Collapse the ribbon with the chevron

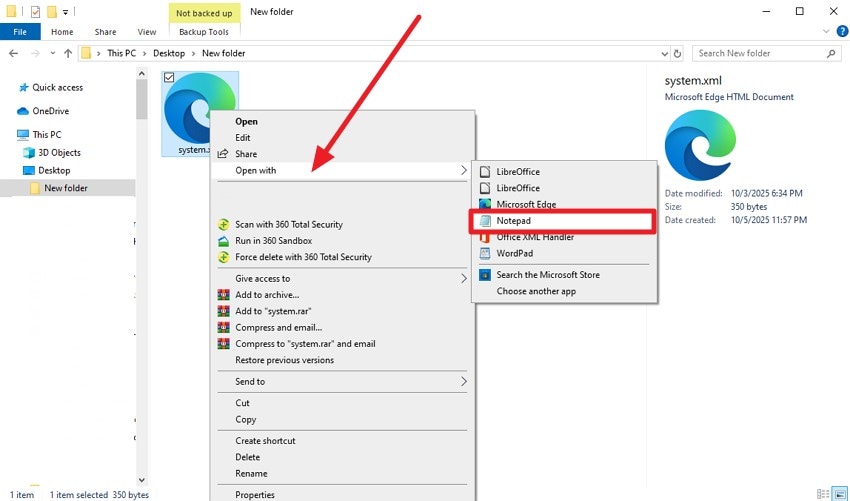(x=826, y=32)
